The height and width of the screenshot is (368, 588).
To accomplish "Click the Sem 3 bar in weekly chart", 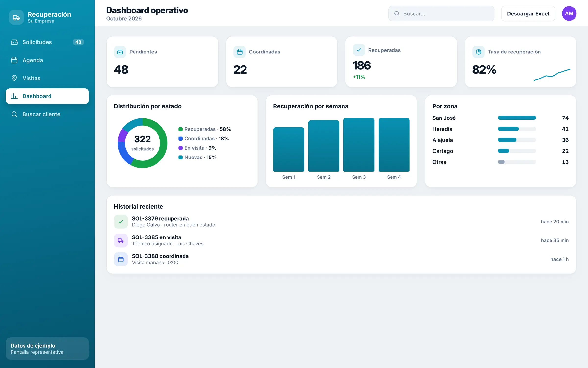I will 359,145.
